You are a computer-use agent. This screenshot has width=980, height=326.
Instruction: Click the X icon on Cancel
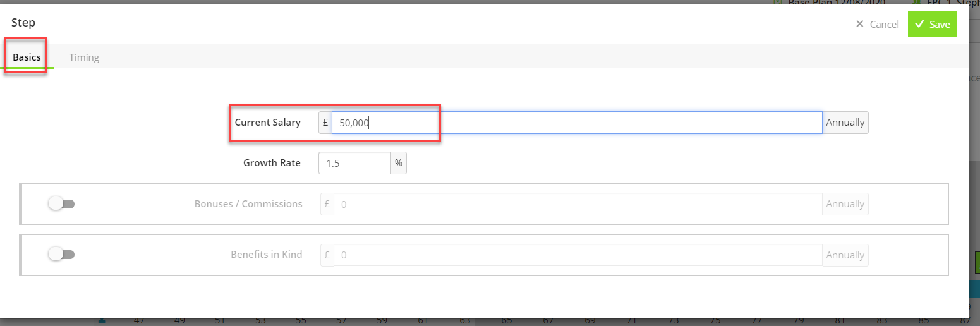coord(859,24)
